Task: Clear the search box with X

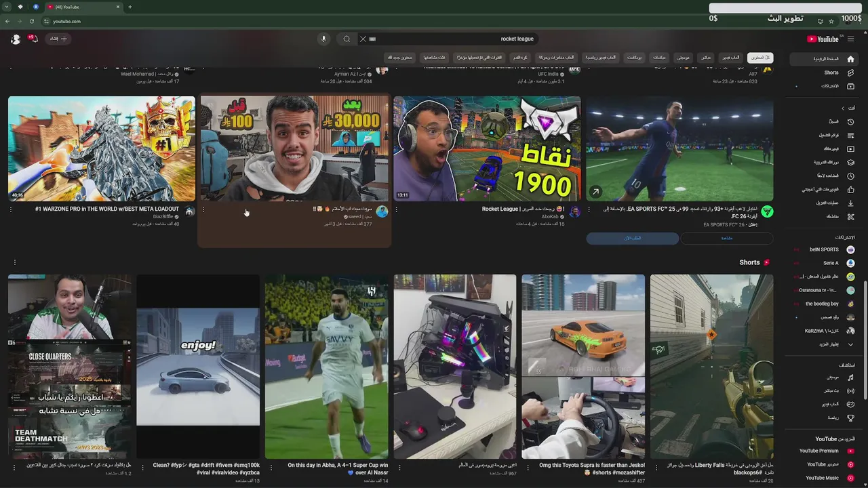Action: pyautogui.click(x=363, y=39)
